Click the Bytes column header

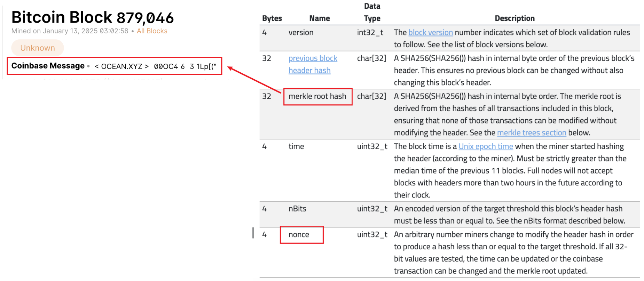tap(272, 18)
